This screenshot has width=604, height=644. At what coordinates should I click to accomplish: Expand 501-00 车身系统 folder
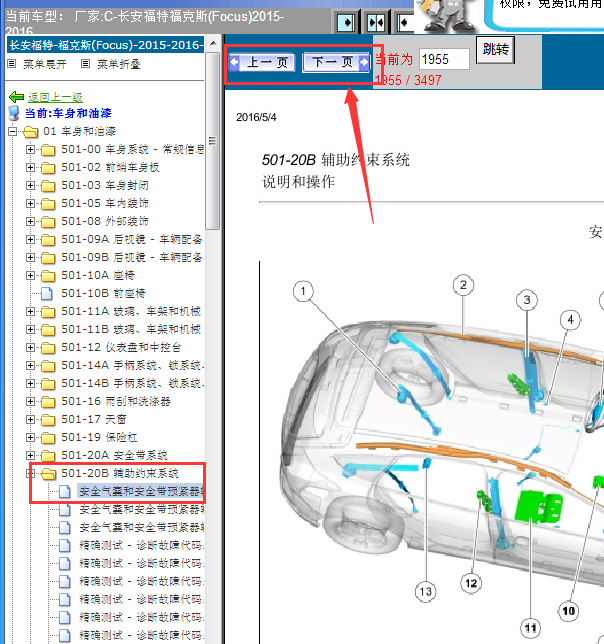click(x=30, y=150)
